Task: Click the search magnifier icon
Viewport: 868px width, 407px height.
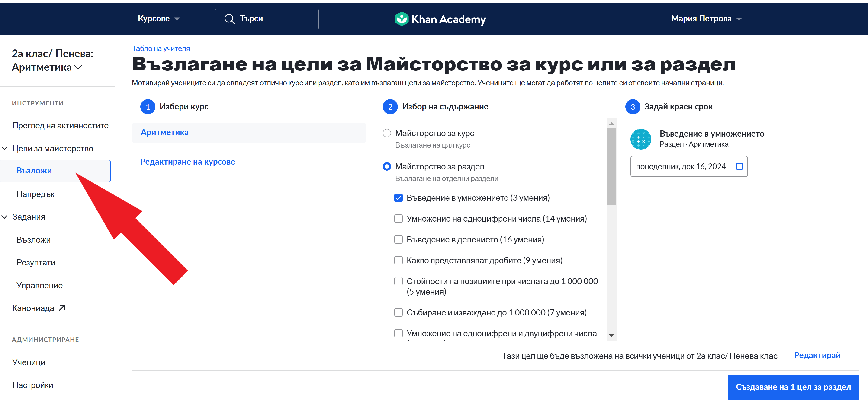Action: 229,19
